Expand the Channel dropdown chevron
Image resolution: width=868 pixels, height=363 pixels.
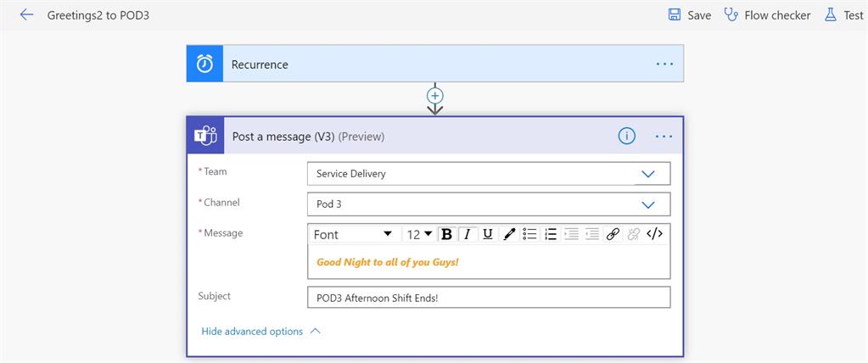pyautogui.click(x=647, y=204)
